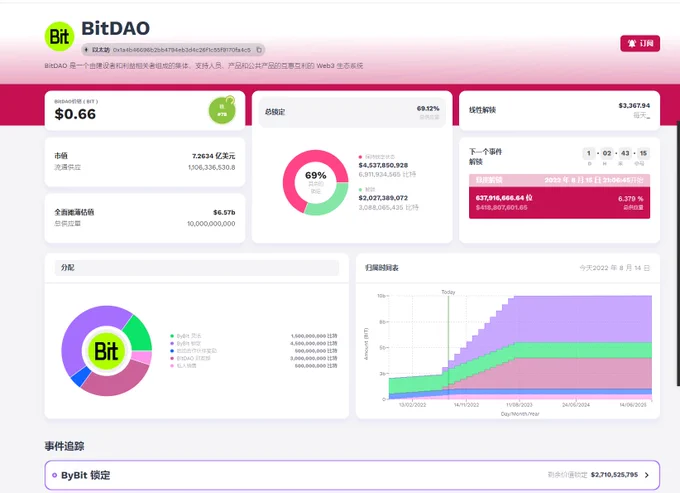Click the pink dot above $4,537,850,928
Viewport: 680px width, 493px height.
coord(360,157)
